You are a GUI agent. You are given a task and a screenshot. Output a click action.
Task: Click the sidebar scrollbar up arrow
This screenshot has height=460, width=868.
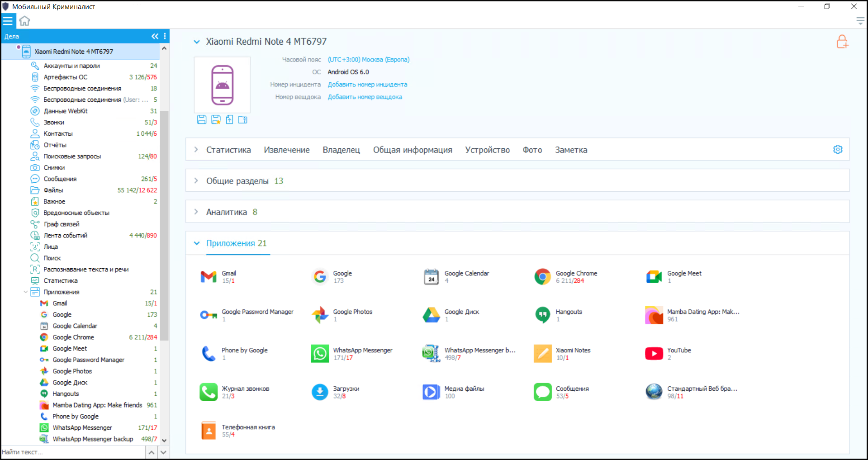coord(164,48)
